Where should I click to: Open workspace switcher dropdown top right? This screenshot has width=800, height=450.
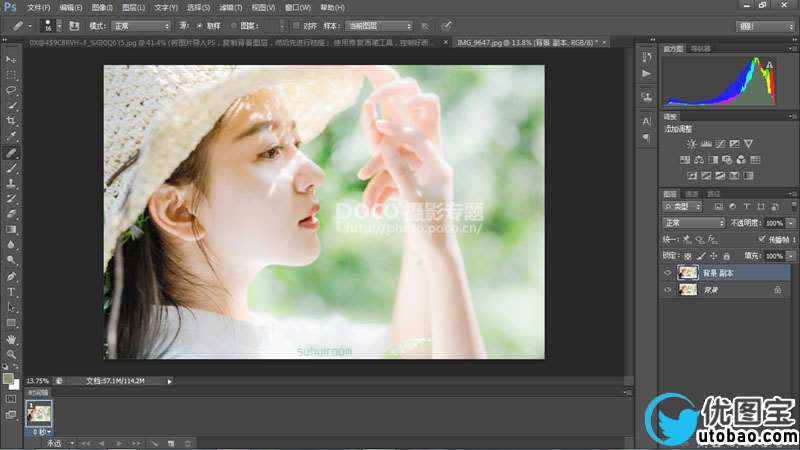[x=765, y=26]
